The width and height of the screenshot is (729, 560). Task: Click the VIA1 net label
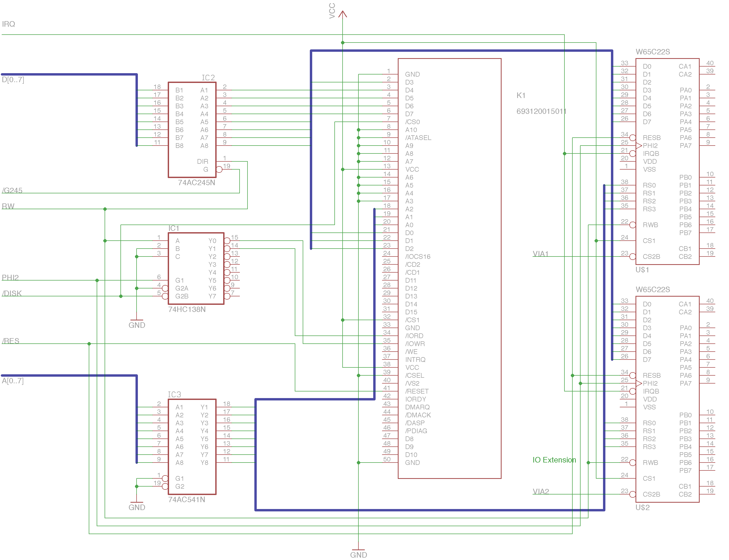[540, 254]
